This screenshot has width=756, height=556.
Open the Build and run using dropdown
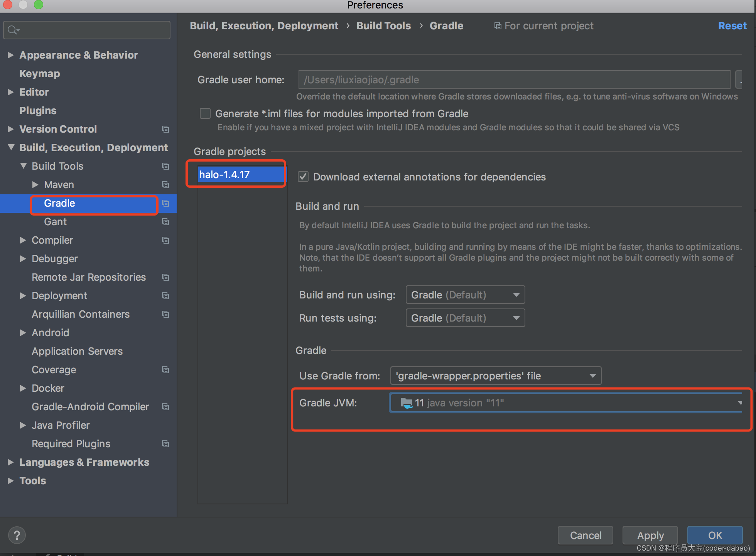[464, 295]
